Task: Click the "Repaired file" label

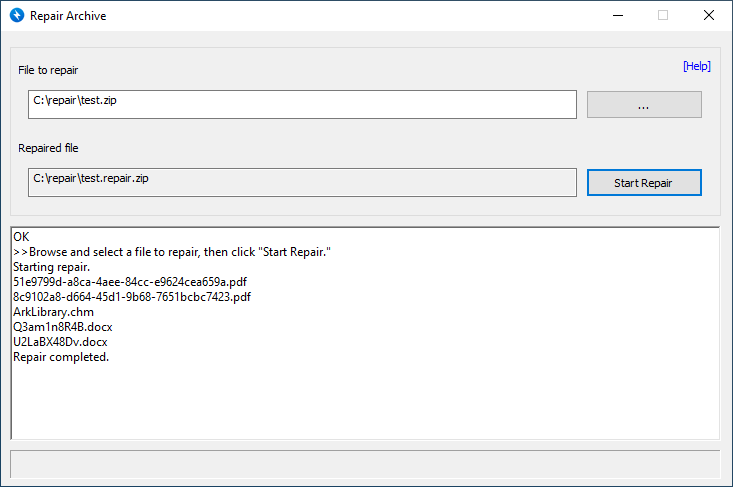Action: [x=48, y=148]
